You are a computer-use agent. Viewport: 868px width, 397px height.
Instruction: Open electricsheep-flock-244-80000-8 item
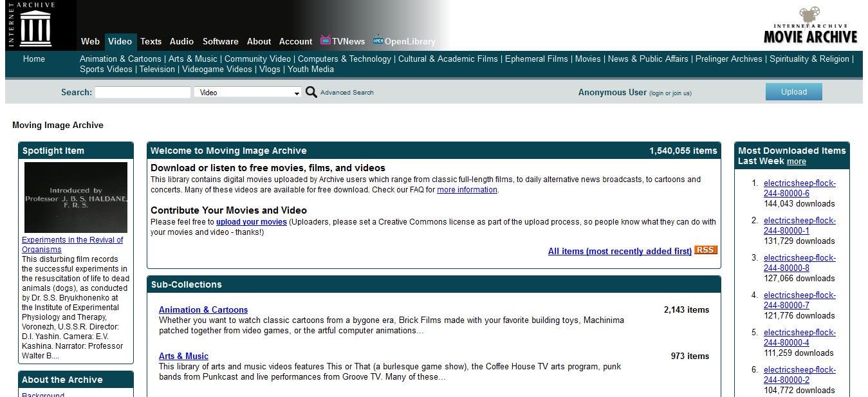tap(800, 263)
